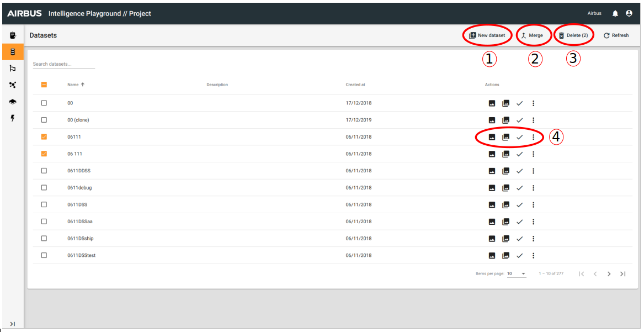Click checkmark icon for 0611debug
Viewport: 644px width, 332px height.
[519, 188]
